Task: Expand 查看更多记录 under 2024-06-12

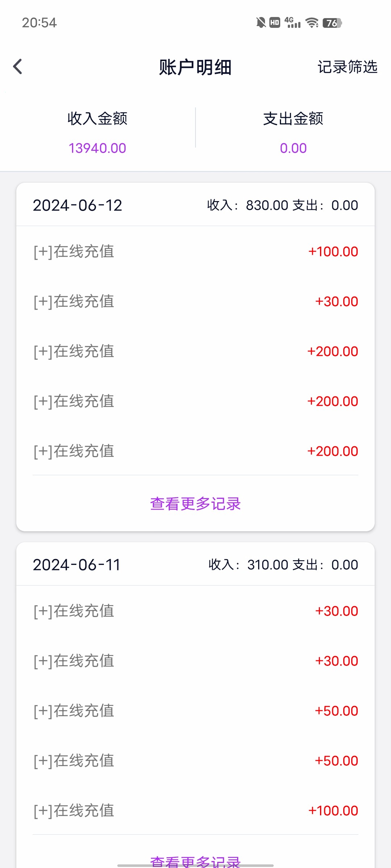Action: 195,504
